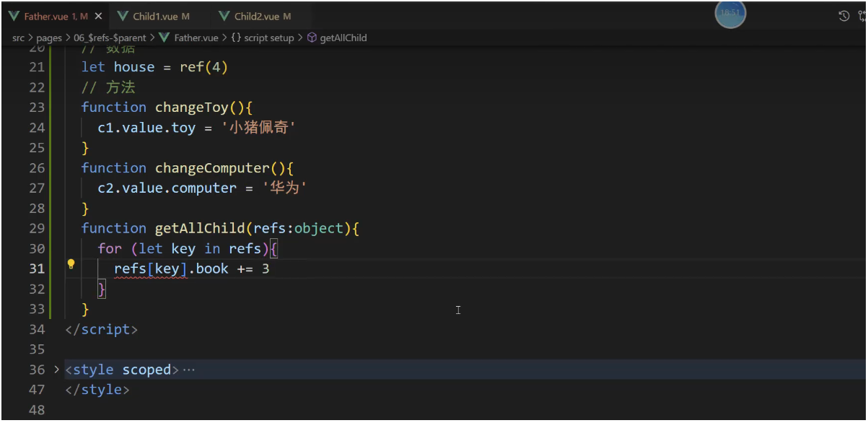The image size is (868, 423).
Task: Click the closing </script> tag
Action: [x=101, y=330]
